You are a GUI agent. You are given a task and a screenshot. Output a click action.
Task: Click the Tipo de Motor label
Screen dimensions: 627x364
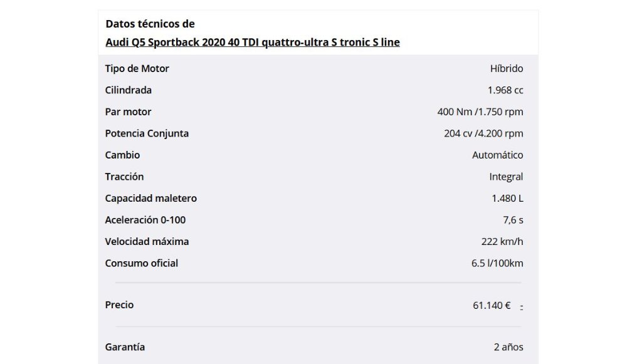point(137,69)
